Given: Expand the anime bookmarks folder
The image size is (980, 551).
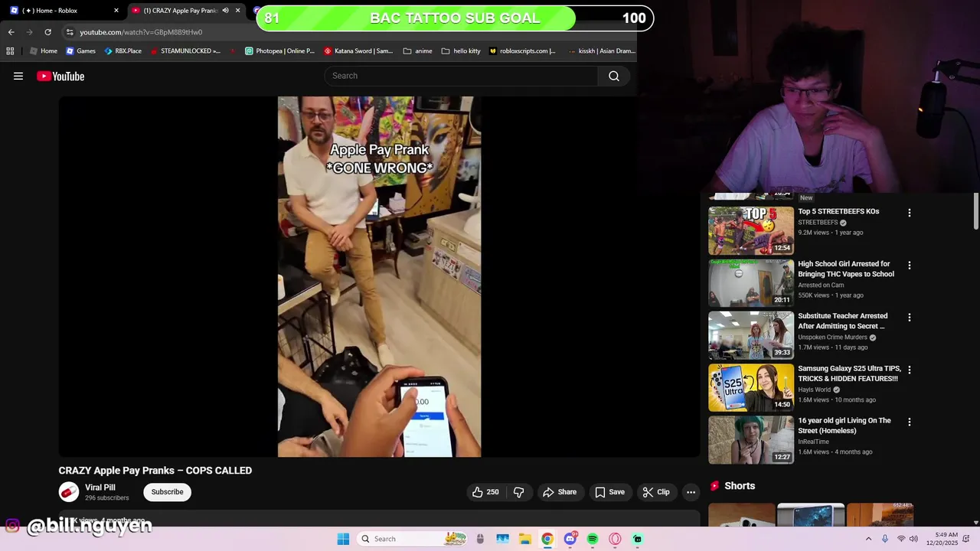Looking at the screenshot, I should point(418,51).
